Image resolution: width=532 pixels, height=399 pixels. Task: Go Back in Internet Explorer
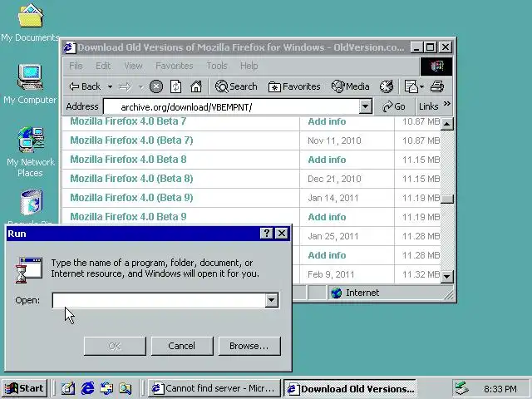(85, 86)
